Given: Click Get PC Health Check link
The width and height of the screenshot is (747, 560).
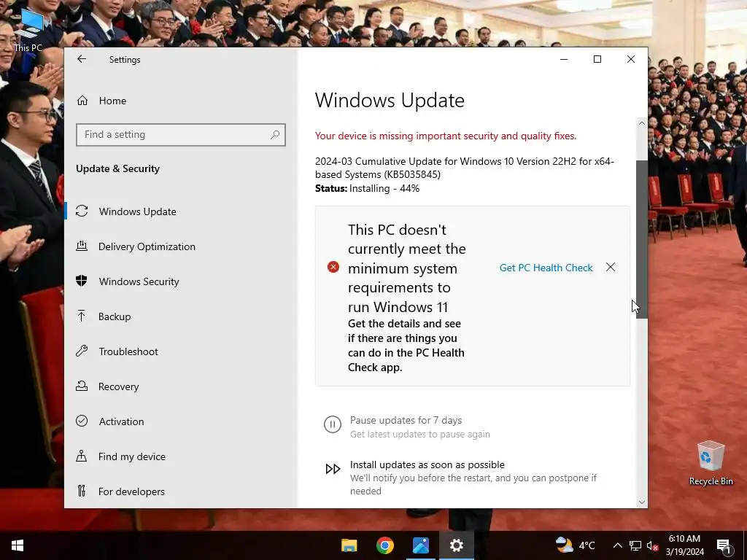Looking at the screenshot, I should (546, 268).
